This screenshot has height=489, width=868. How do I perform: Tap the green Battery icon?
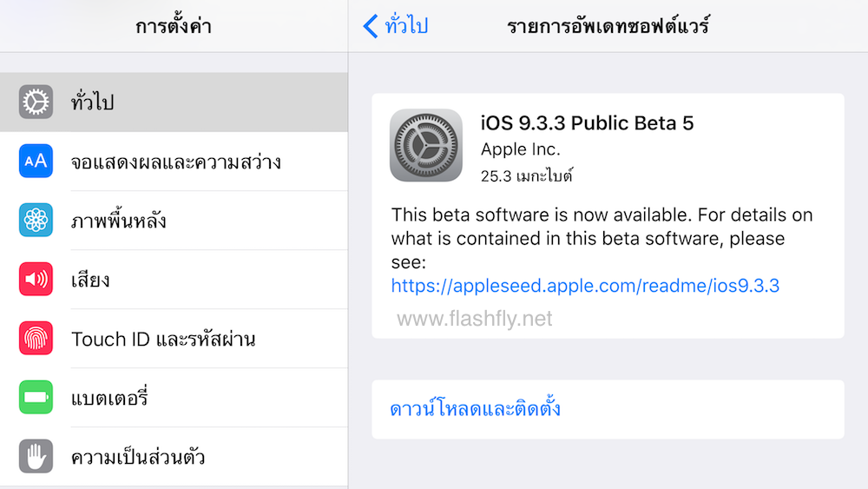pos(36,398)
